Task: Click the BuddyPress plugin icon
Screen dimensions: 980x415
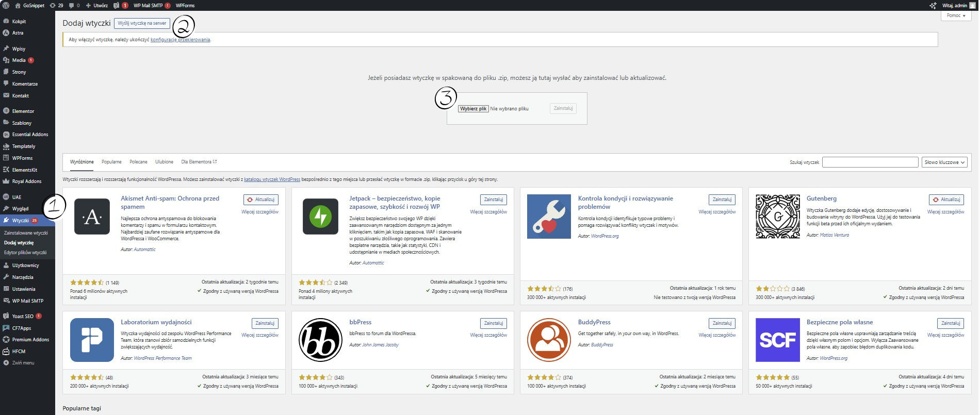Action: click(549, 340)
